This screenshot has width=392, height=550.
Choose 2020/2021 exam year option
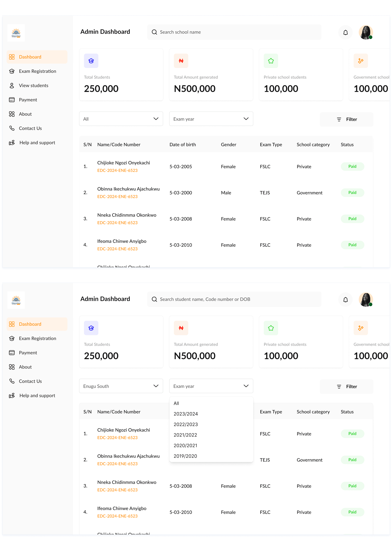pyautogui.click(x=185, y=446)
